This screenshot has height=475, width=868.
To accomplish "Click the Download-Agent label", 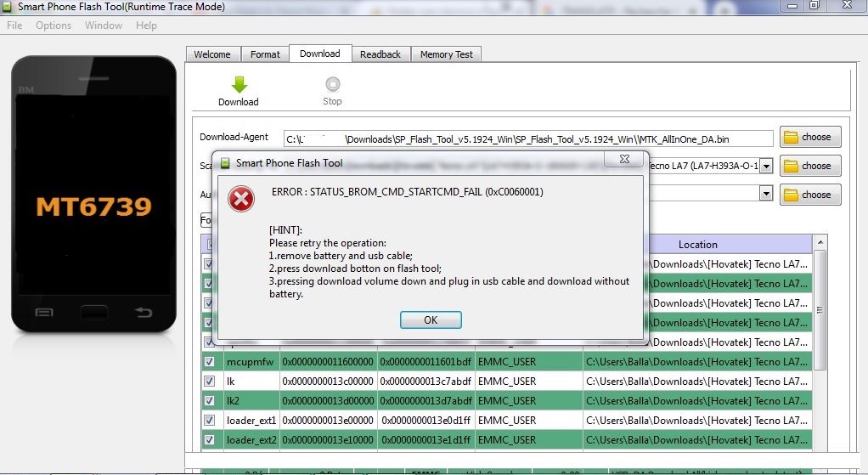I will coord(234,137).
